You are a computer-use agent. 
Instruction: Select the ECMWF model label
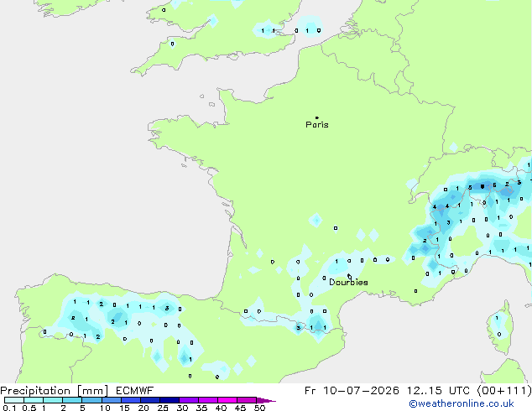pyautogui.click(x=135, y=391)
